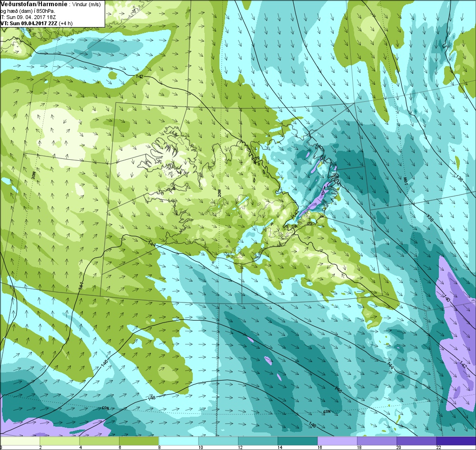Click the palest legend swatch below 2
Image resolution: width=476 pixels, height=450 pixels.
tap(20, 440)
